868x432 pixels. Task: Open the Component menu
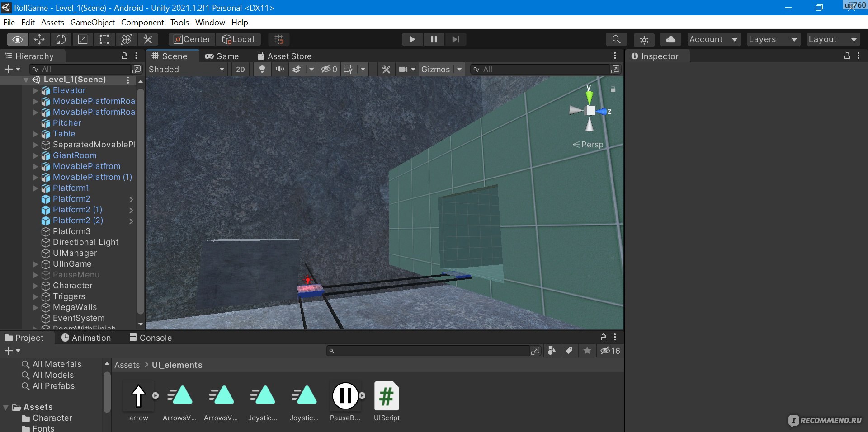click(x=142, y=22)
